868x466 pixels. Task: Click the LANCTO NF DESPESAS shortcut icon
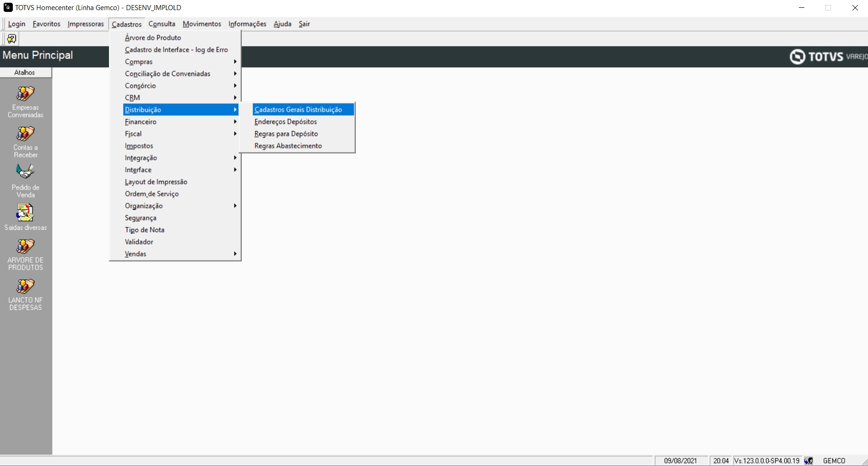[25, 287]
